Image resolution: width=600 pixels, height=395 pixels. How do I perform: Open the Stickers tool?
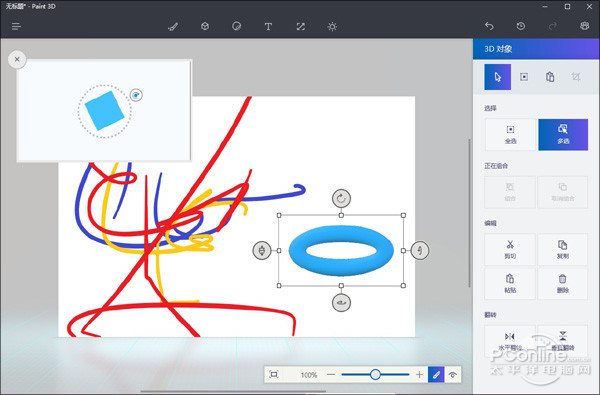[236, 26]
